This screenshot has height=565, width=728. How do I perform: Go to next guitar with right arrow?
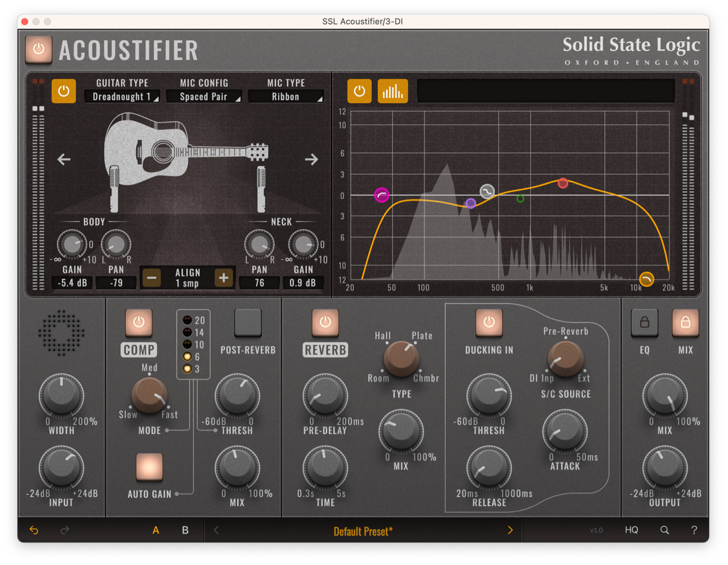(311, 160)
